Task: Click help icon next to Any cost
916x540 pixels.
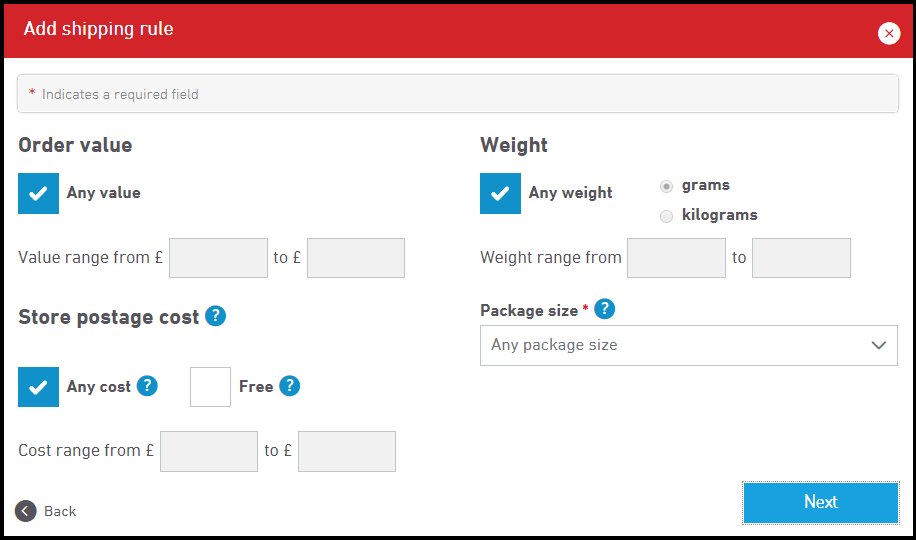Action: tap(147, 386)
